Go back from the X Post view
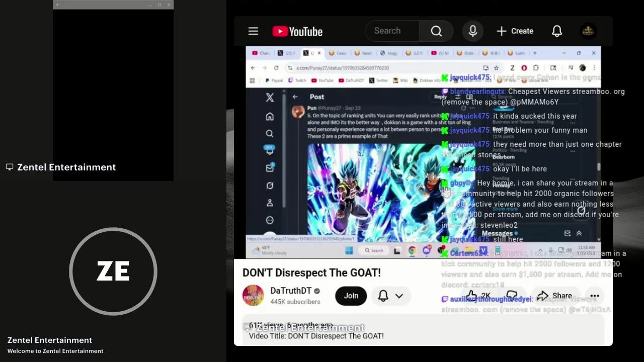Viewport: 644px width, 362px height. point(295,97)
